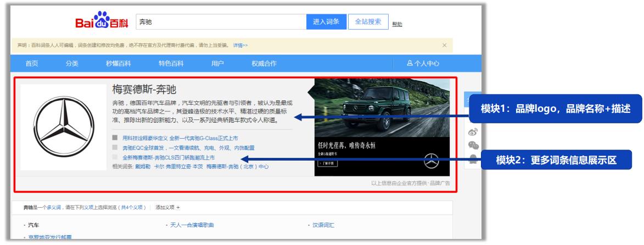Click the 了解详情 button in the ad
The width and height of the screenshot is (644, 245).
point(327,163)
